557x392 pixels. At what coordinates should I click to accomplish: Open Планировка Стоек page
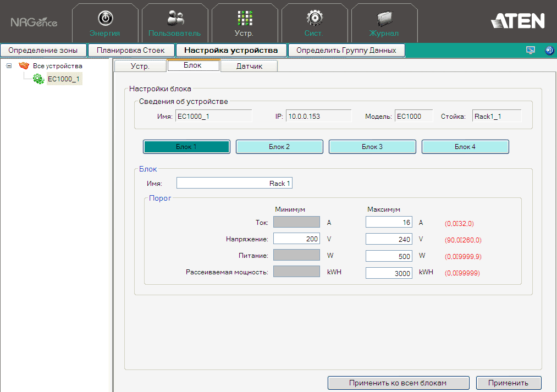131,51
